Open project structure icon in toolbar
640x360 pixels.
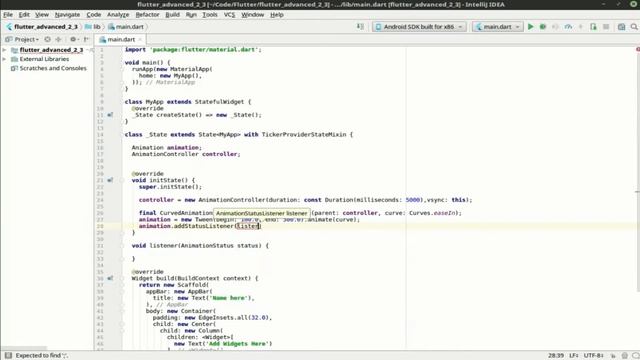(x=621, y=27)
